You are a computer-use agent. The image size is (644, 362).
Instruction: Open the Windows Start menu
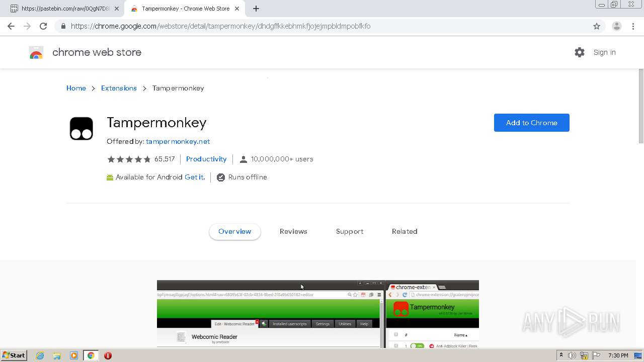(x=14, y=355)
